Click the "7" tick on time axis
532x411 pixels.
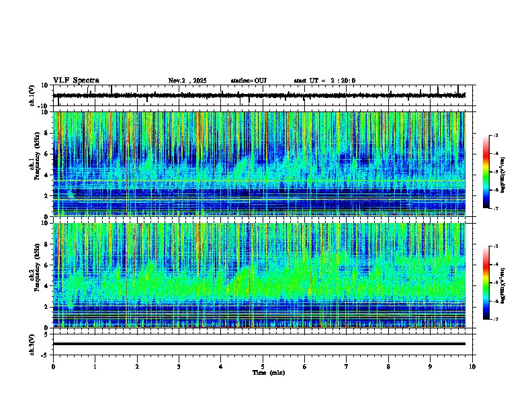coord(347,367)
